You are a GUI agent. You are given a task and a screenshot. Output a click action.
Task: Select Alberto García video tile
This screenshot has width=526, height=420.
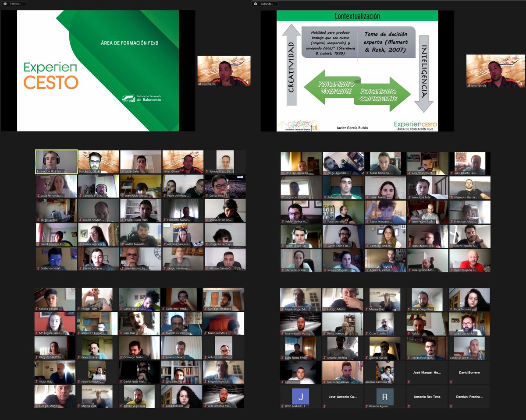click(x=385, y=348)
